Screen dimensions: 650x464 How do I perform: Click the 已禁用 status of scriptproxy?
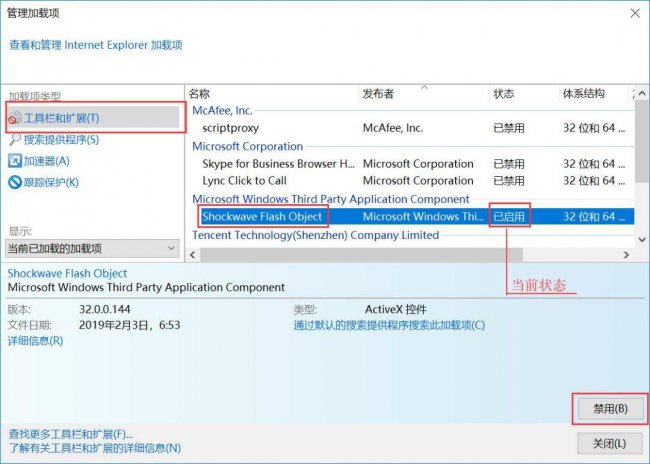[x=509, y=128]
